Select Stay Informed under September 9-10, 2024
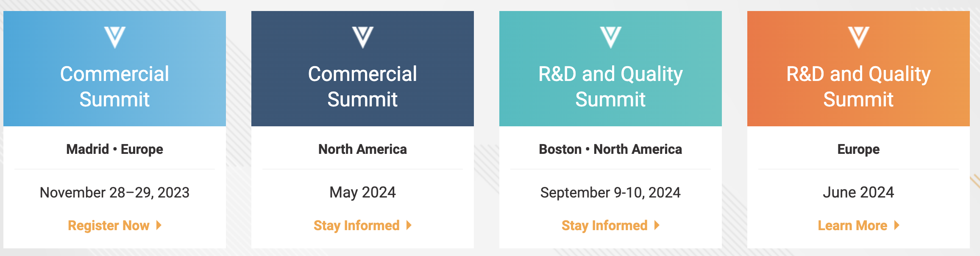The width and height of the screenshot is (980, 256). pos(604,225)
